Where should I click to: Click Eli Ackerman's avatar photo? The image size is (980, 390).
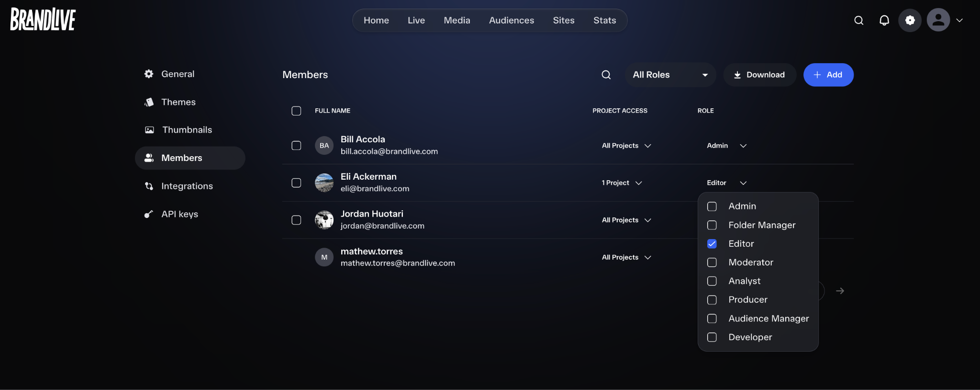[324, 183]
